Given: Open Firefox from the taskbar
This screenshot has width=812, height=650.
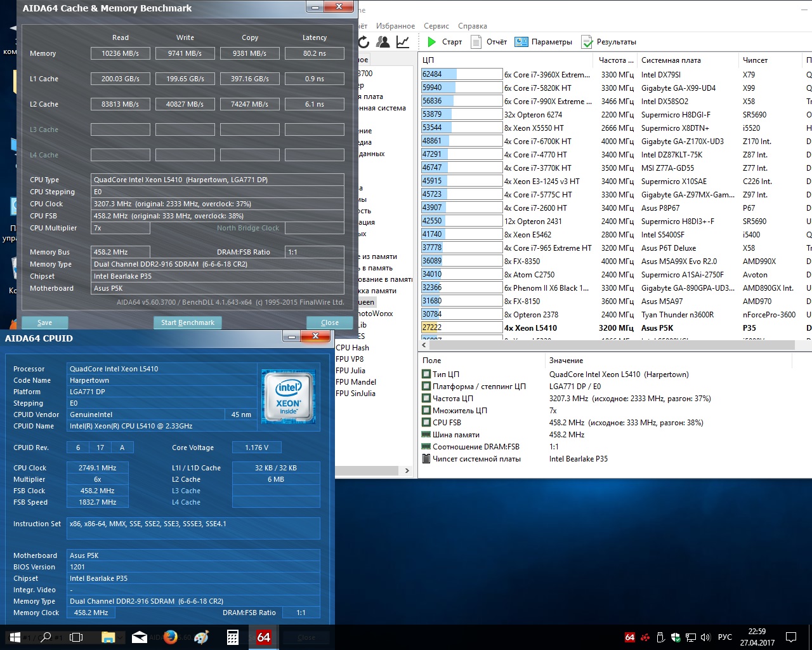Looking at the screenshot, I should [x=171, y=637].
